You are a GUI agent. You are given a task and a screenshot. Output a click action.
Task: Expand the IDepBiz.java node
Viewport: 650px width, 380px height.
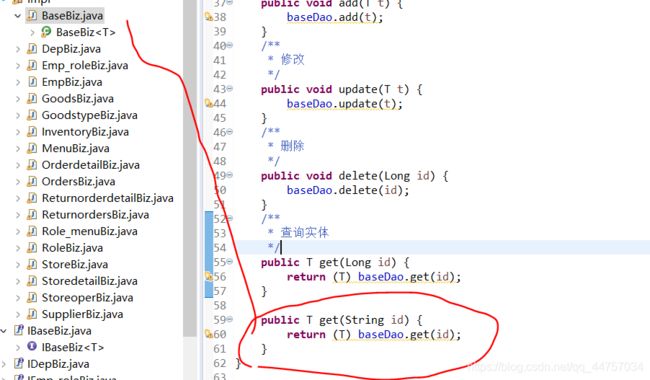point(4,364)
